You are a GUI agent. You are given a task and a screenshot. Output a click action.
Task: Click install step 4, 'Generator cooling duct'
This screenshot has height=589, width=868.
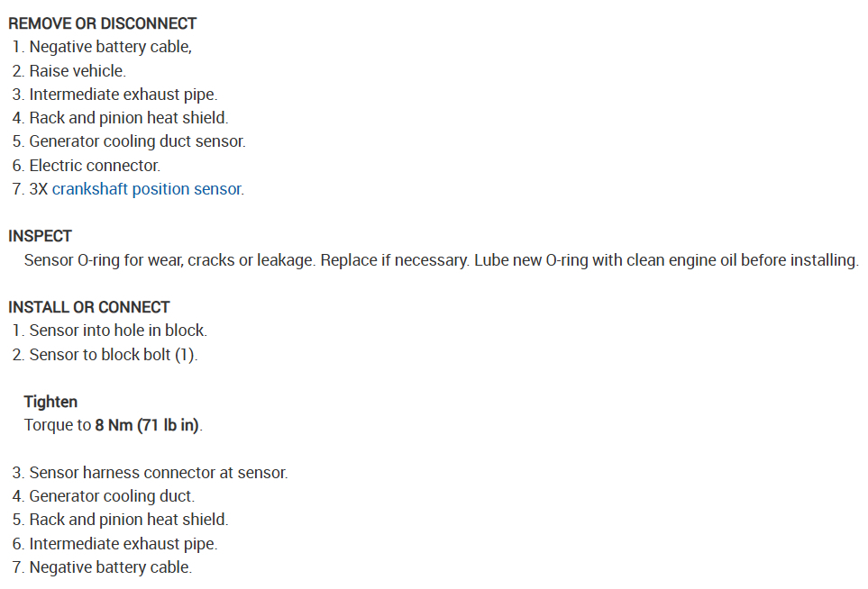pyautogui.click(x=112, y=496)
